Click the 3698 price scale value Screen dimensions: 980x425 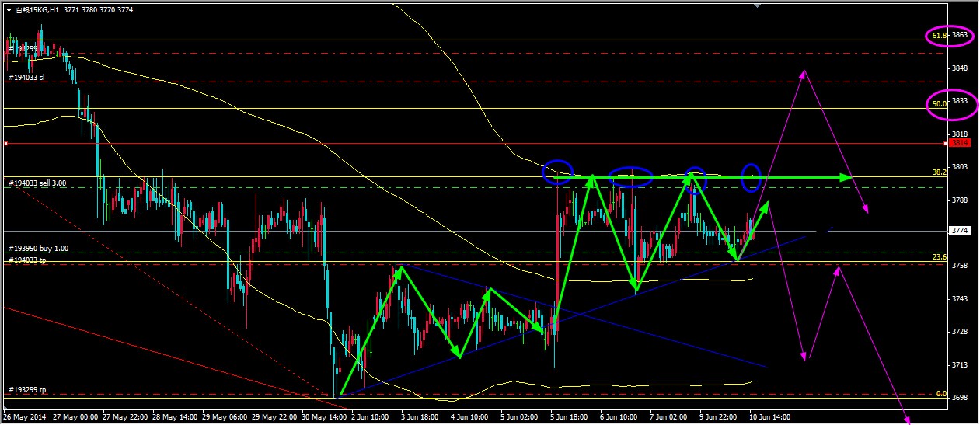coord(961,397)
